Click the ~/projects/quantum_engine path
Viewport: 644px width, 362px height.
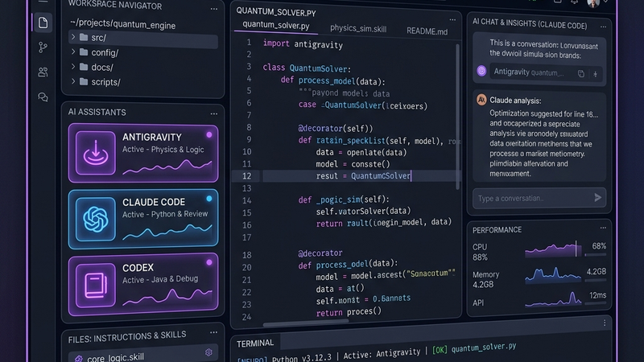click(x=123, y=25)
